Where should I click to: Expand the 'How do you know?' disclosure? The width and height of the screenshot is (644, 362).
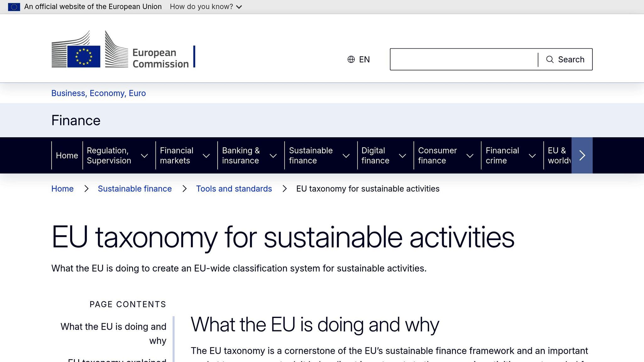205,6
